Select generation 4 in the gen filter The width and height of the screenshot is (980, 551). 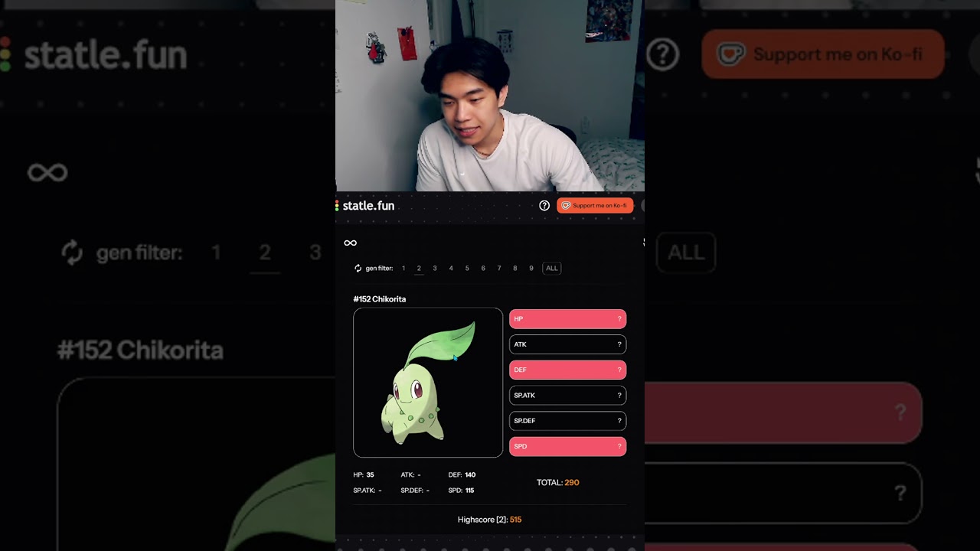tap(451, 269)
